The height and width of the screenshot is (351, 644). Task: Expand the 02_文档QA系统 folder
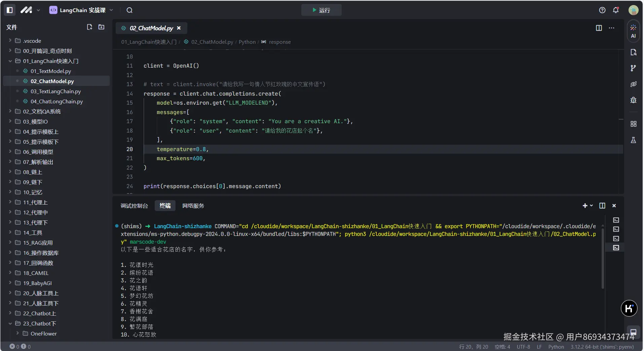tap(42, 111)
